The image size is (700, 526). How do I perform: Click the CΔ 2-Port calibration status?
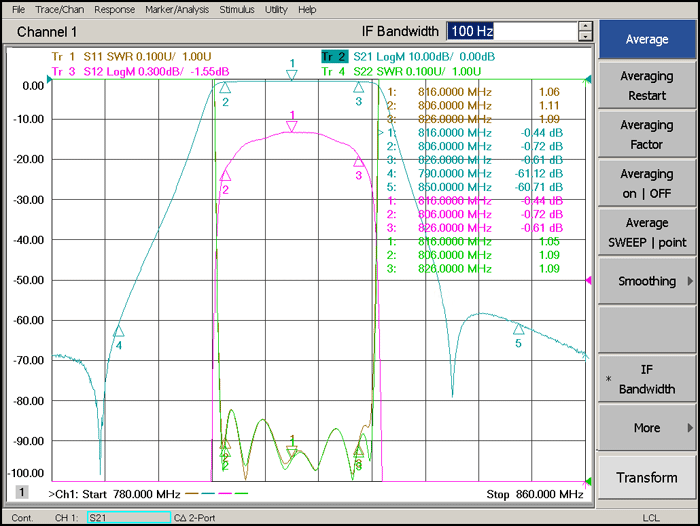194,518
